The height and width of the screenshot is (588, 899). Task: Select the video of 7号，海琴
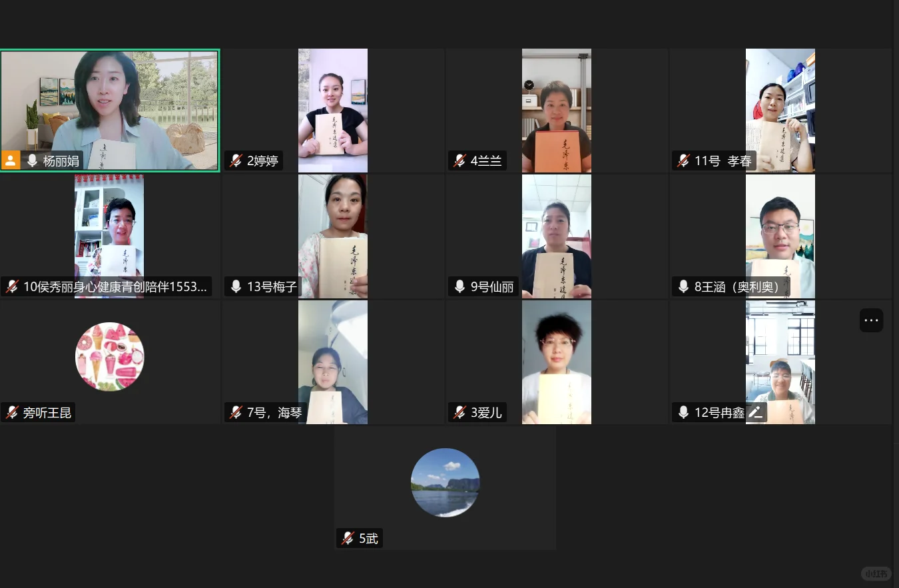click(333, 362)
